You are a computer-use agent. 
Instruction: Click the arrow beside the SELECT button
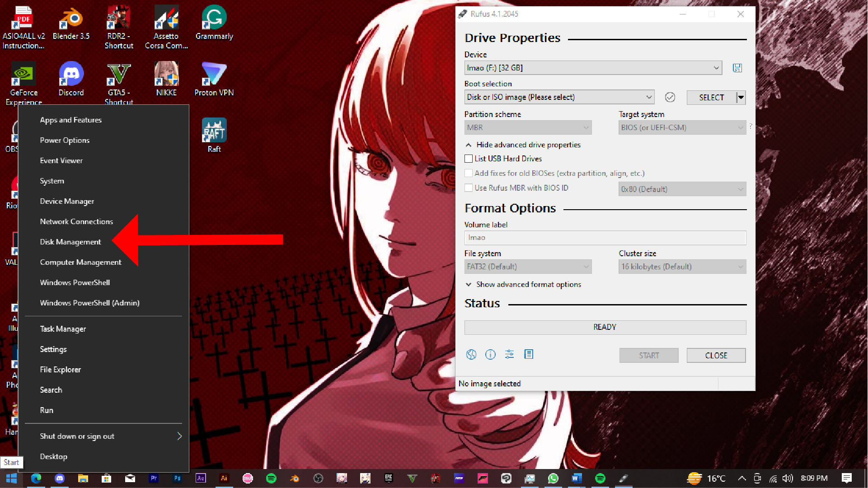pyautogui.click(x=741, y=97)
